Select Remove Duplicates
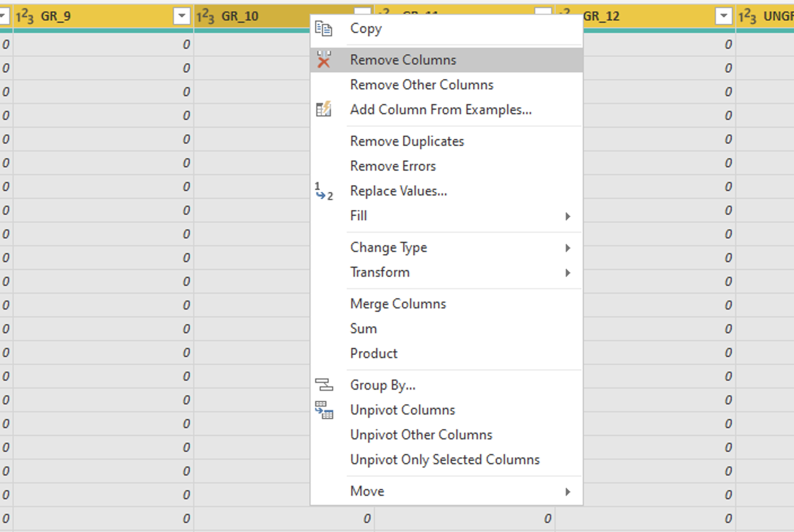794x532 pixels. (447, 141)
